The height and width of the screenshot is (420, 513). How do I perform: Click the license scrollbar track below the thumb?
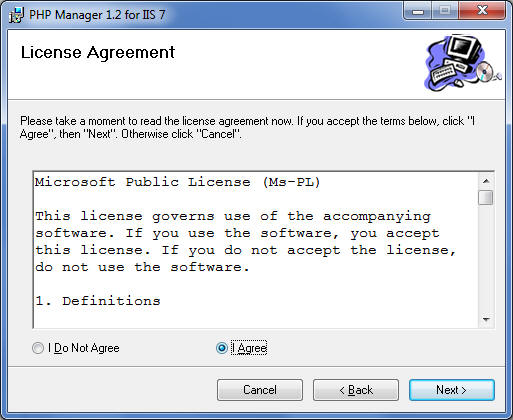486,259
